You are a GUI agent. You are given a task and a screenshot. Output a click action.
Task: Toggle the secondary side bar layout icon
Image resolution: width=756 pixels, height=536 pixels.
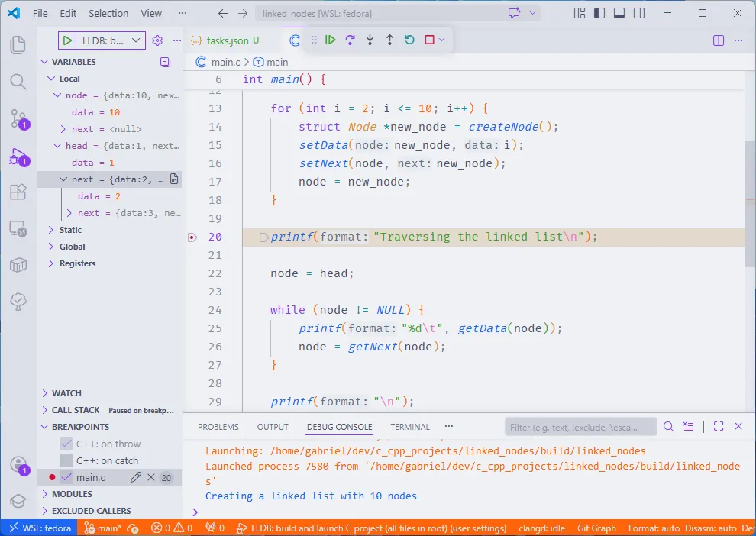pyautogui.click(x=639, y=13)
